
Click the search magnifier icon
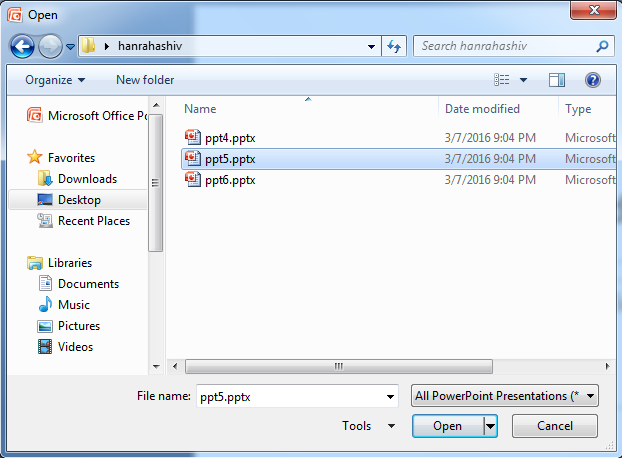(602, 46)
